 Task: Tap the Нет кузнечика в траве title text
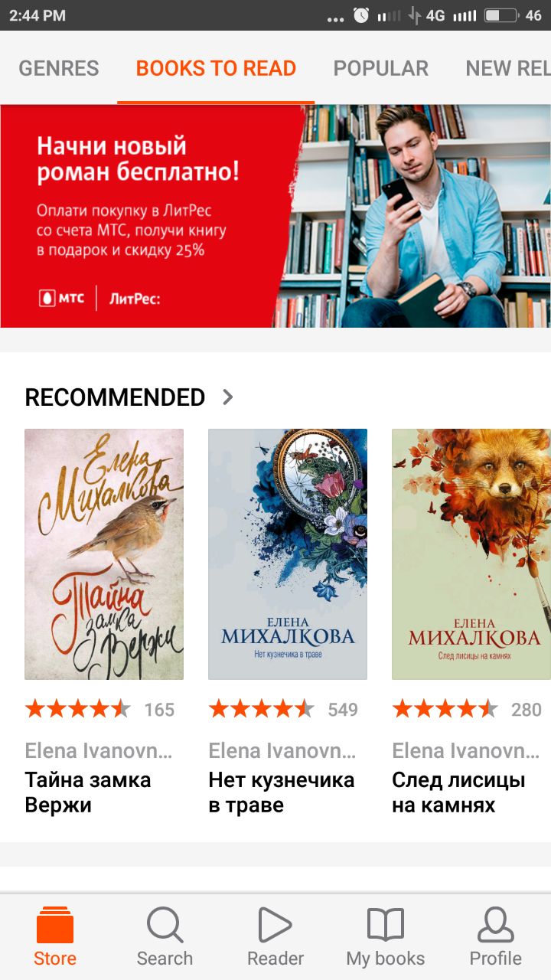(x=282, y=792)
